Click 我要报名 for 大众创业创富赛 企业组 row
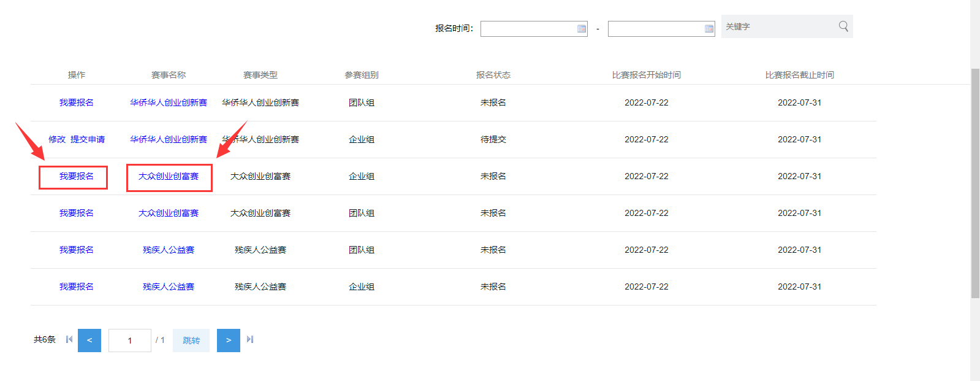980x381 pixels. 77,176
